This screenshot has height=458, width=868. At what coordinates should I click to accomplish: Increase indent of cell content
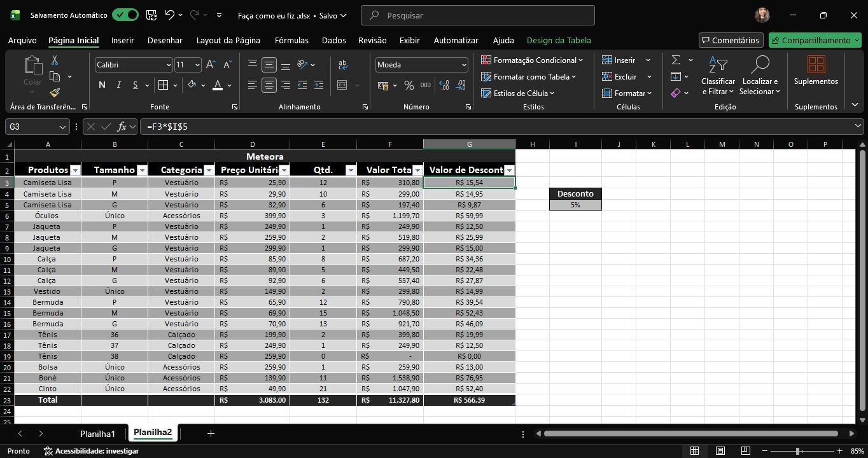[x=319, y=85]
